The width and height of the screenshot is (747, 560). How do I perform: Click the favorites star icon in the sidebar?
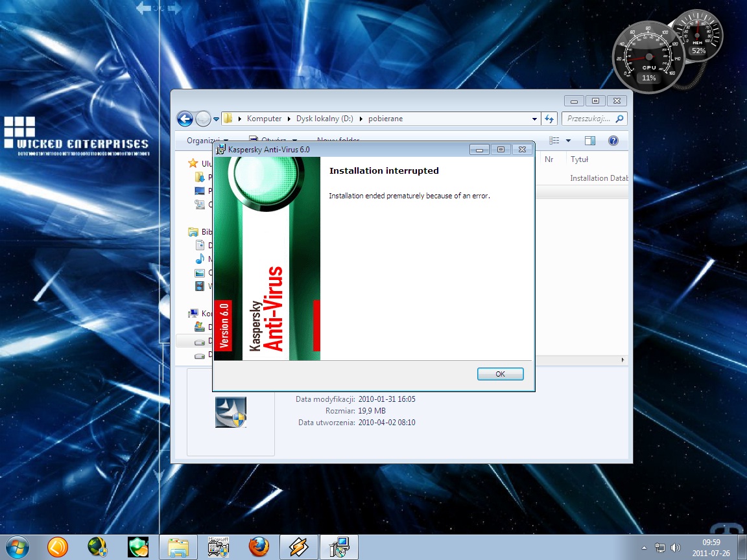[x=193, y=163]
